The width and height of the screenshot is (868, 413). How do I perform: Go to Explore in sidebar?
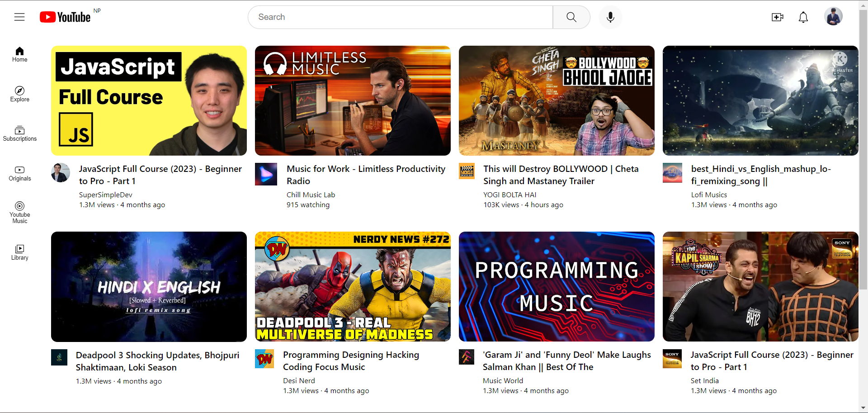(20, 94)
